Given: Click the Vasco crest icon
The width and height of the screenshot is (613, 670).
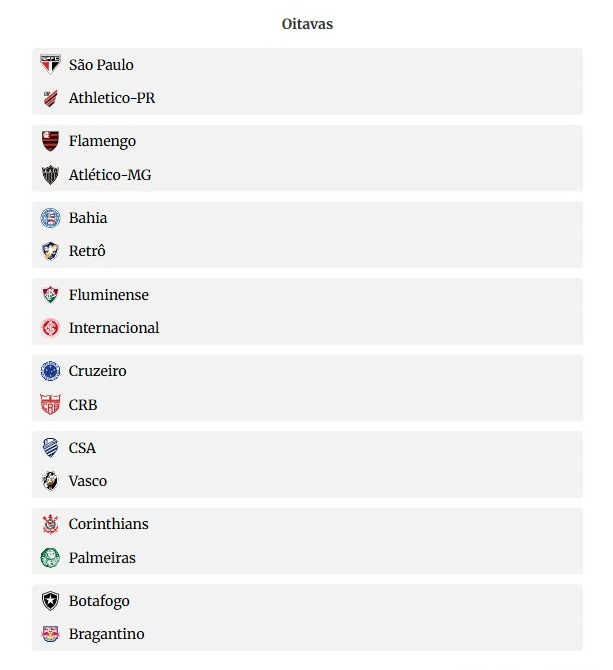Looking at the screenshot, I should (x=50, y=481).
